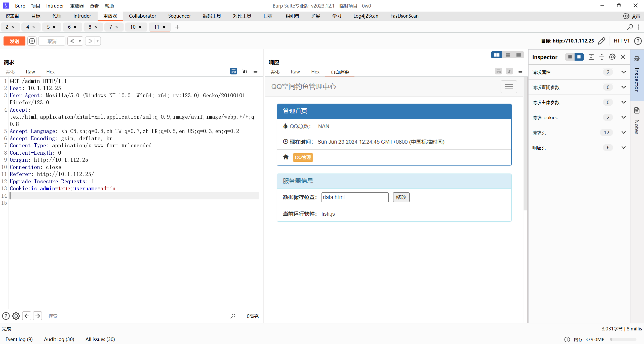Open Inspector side tab
The image size is (644, 344).
tap(637, 75)
